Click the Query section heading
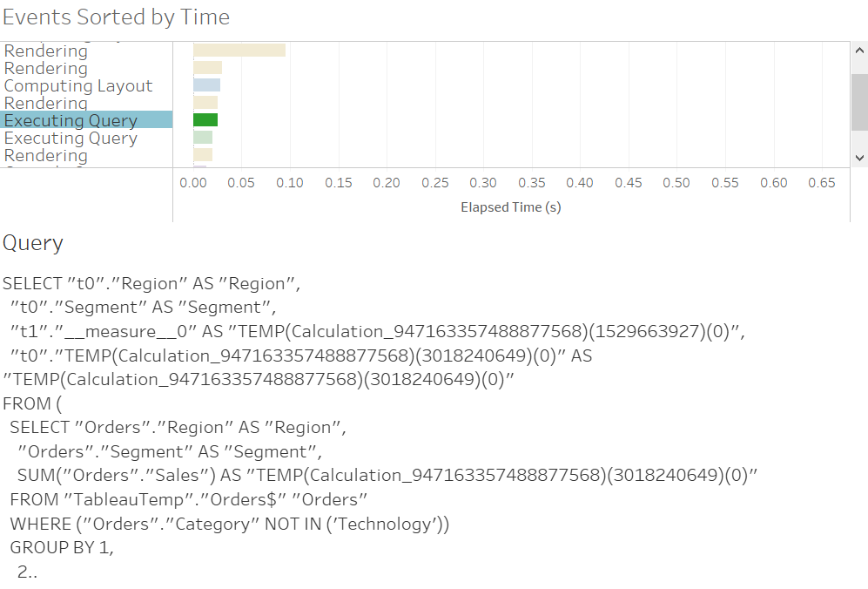Image resolution: width=868 pixels, height=589 pixels. tap(32, 243)
